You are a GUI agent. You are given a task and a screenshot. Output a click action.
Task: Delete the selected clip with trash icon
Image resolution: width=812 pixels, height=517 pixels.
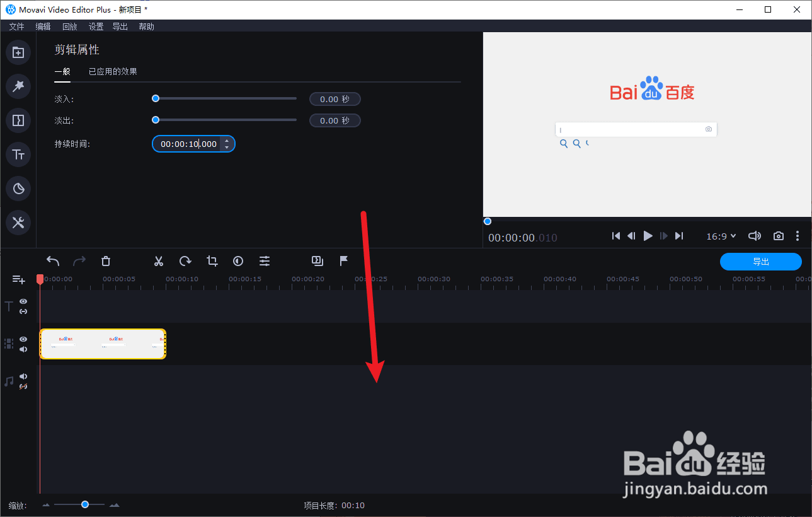tap(106, 261)
